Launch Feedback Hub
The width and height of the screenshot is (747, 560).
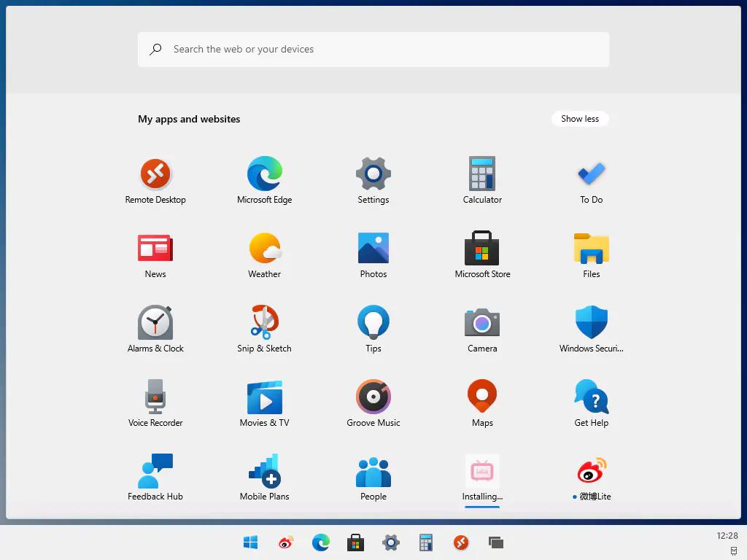click(155, 471)
